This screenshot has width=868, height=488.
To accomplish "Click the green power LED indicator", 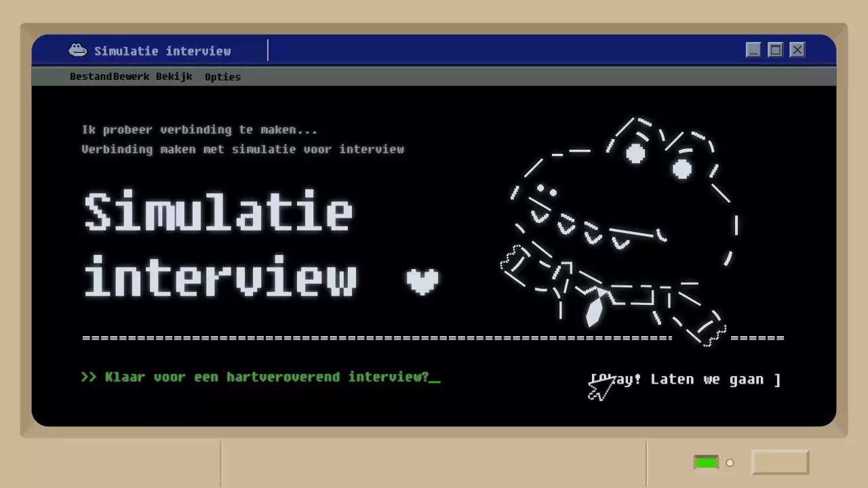I will coord(705,462).
